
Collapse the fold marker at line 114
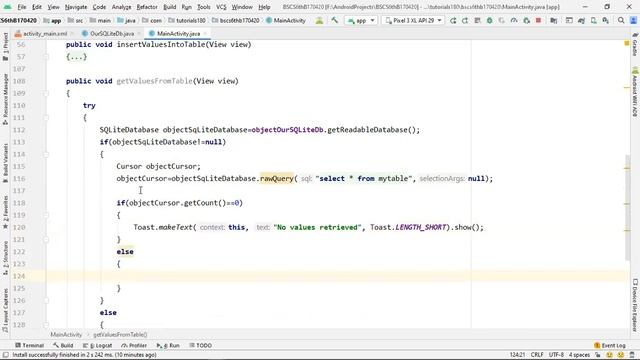coord(46,154)
